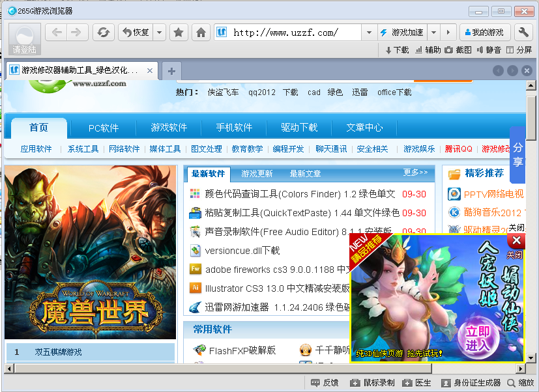The image size is (539, 392).
Task: Open 粘贴复制工具 QuickTextPaste entry
Action: [x=302, y=213]
